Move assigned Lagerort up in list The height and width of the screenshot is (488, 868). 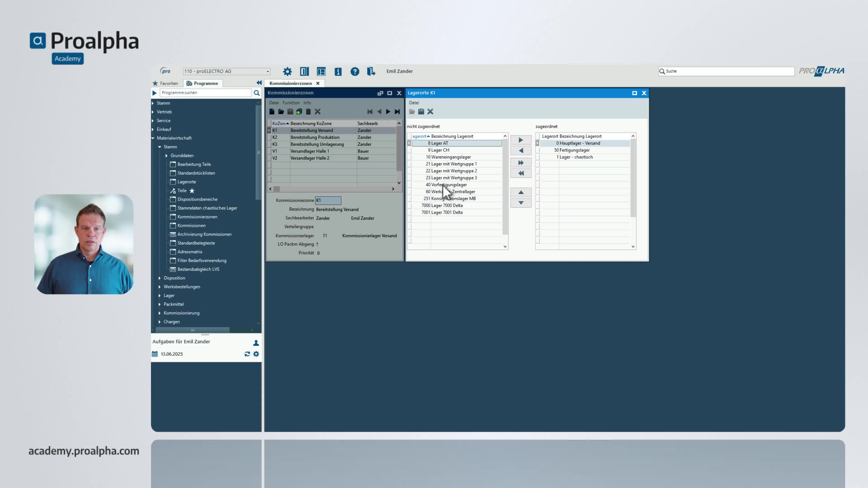pyautogui.click(x=521, y=192)
